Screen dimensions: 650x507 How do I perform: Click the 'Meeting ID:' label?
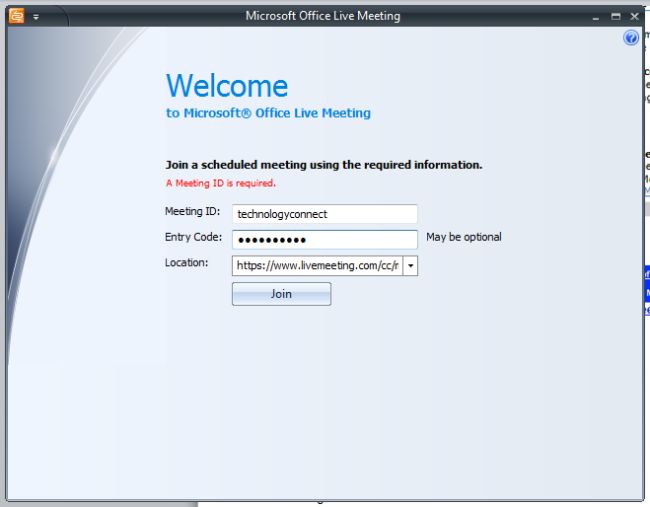(192, 211)
